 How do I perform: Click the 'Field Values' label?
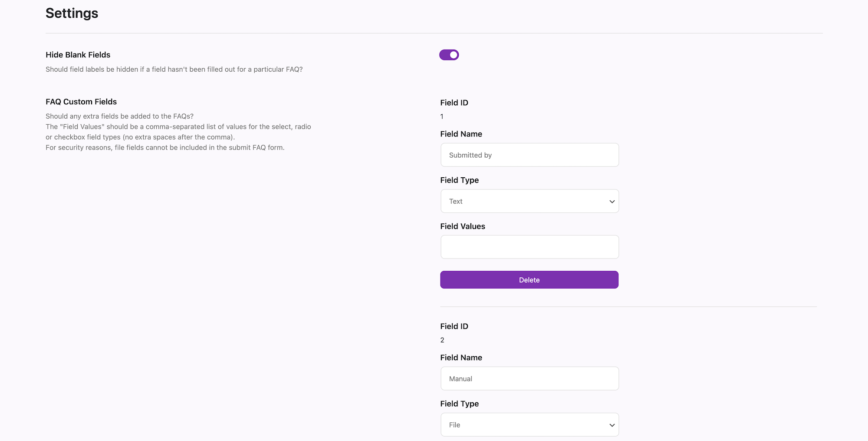click(x=463, y=226)
